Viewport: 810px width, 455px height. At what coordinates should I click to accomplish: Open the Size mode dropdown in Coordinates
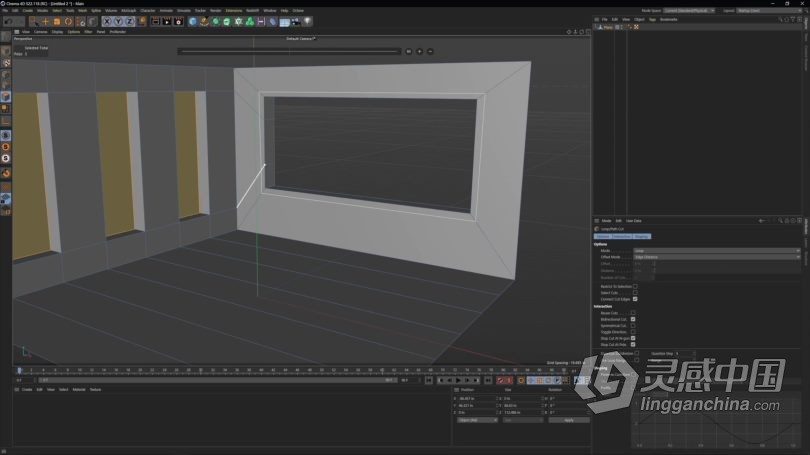(x=523, y=420)
